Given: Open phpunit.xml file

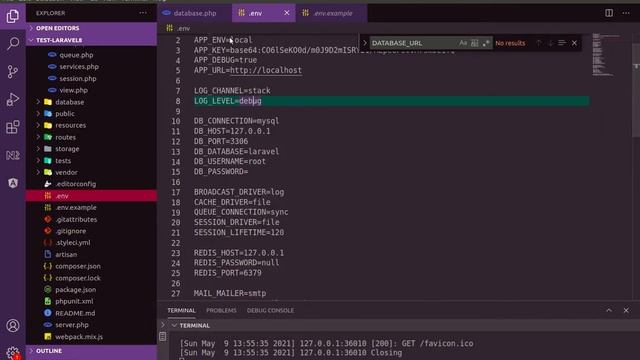Looking at the screenshot, I should pos(74,301).
